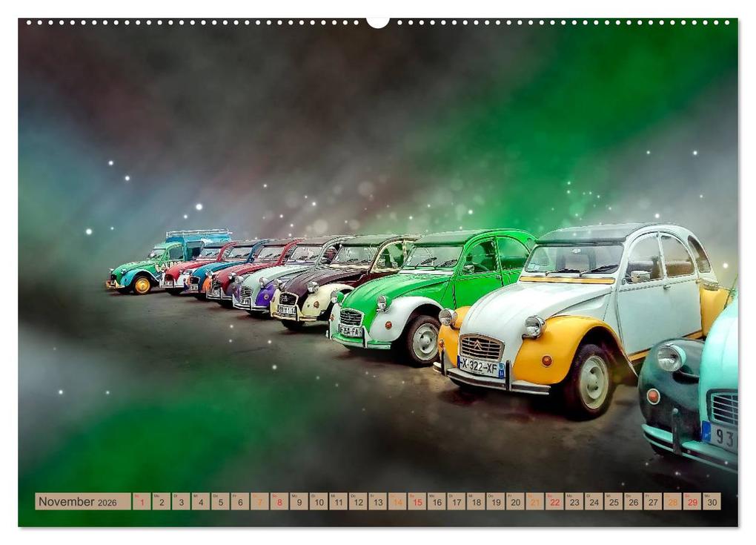Image resolution: width=756 pixels, height=545 pixels.
Task: Select day 5 in the calendar strip
Action: pyautogui.click(x=220, y=501)
